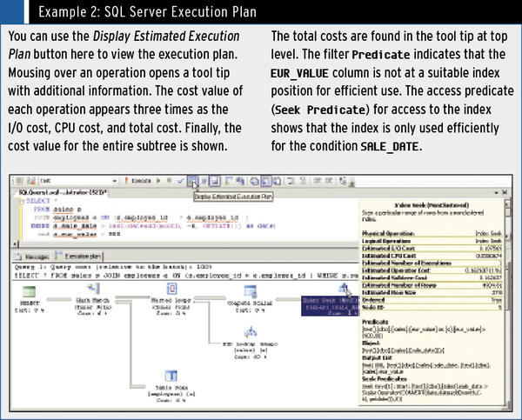Viewport: 522px width, 420px height.
Task: Click the Logical Operation row in tooltip
Action: (432, 241)
